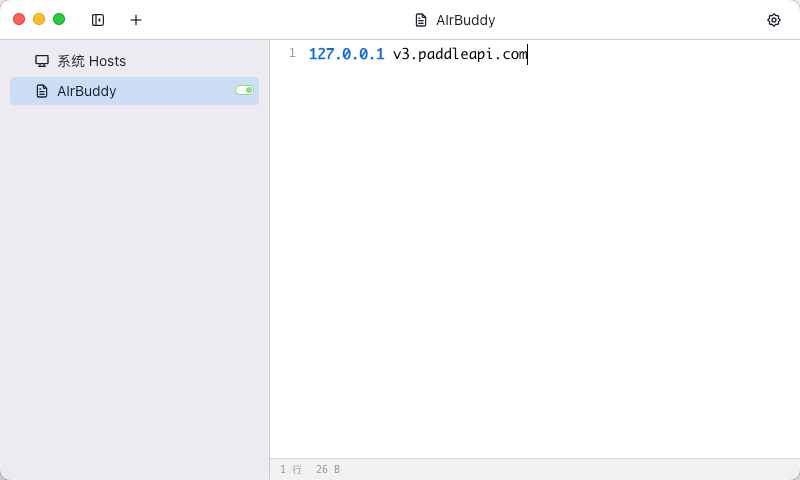
Task: Place cursor in v3.paddleapi.com hostname
Action: pyautogui.click(x=459, y=54)
